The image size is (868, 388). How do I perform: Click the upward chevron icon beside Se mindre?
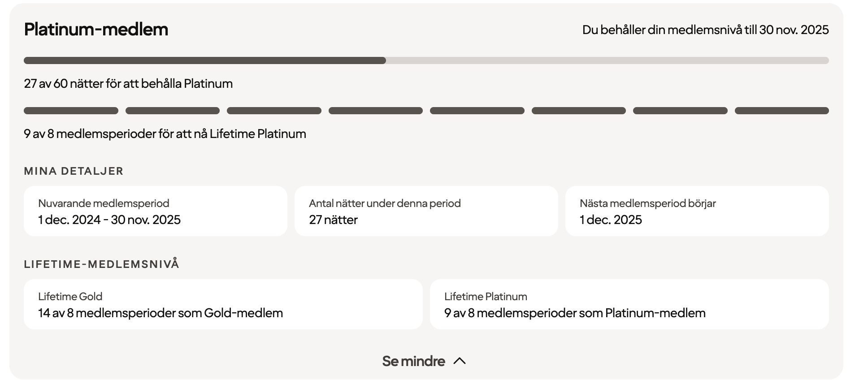[x=460, y=361]
